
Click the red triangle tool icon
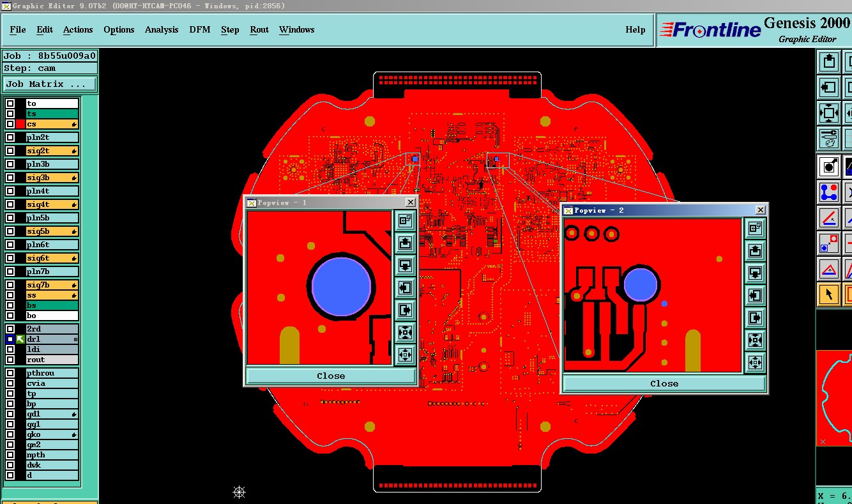829,269
